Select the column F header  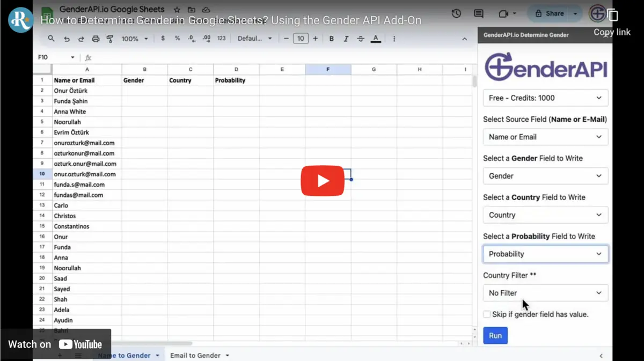[328, 69]
